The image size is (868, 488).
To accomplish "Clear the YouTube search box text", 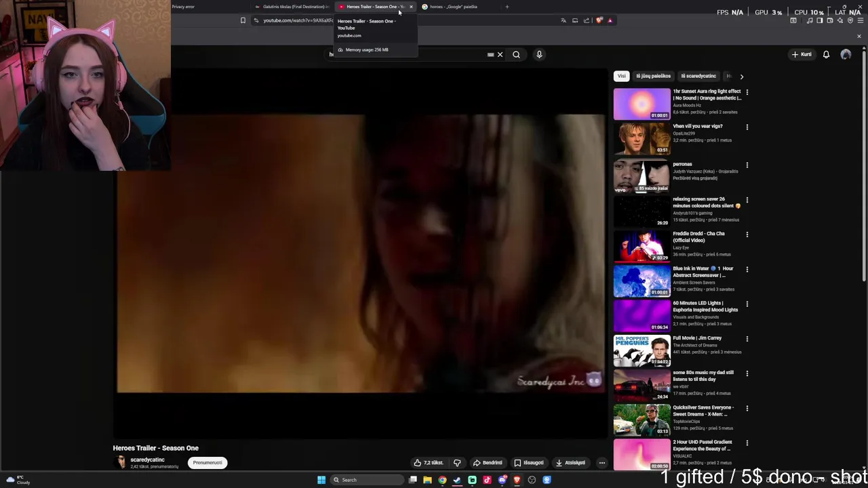I will [500, 55].
